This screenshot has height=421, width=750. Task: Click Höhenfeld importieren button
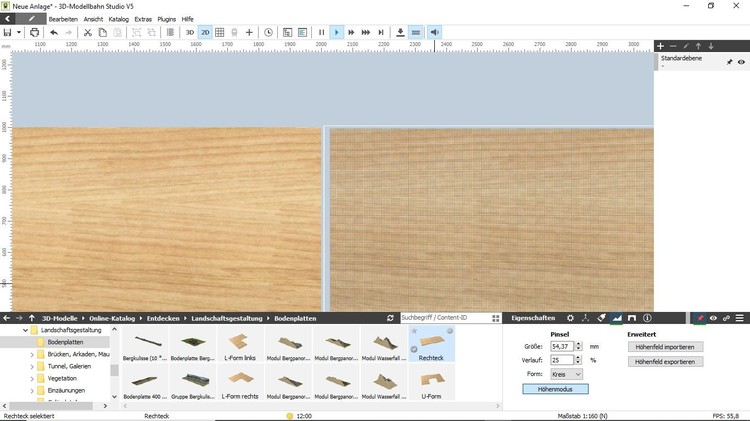click(x=665, y=347)
